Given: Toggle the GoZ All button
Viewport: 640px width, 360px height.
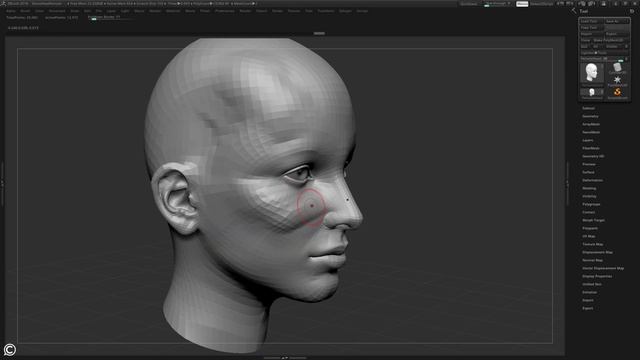Looking at the screenshot, I should [596, 47].
